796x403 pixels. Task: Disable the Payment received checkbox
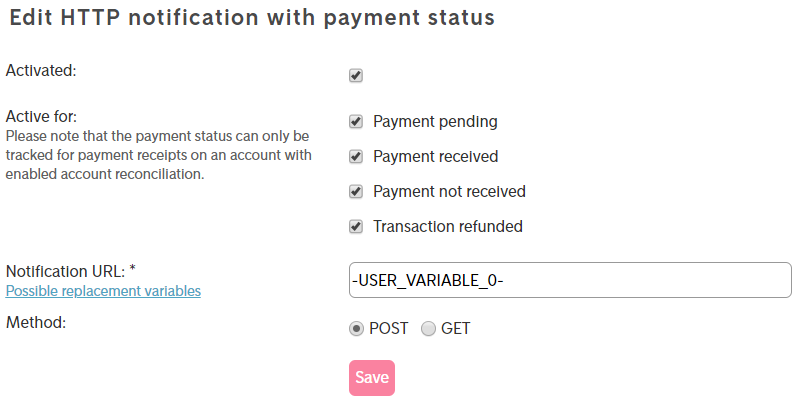click(x=356, y=157)
